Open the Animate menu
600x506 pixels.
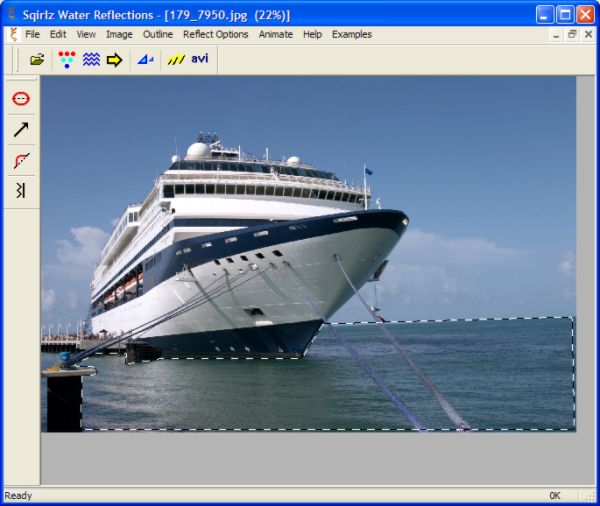(x=276, y=34)
